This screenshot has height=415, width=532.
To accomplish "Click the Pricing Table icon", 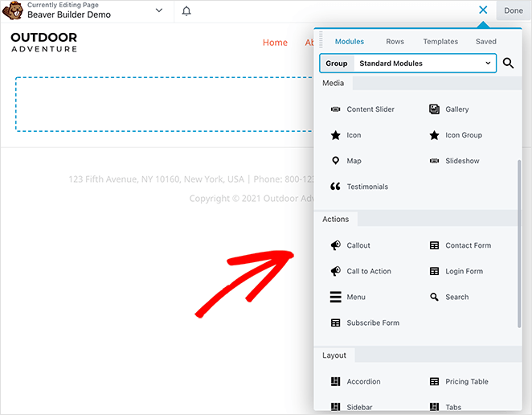I will (434, 381).
